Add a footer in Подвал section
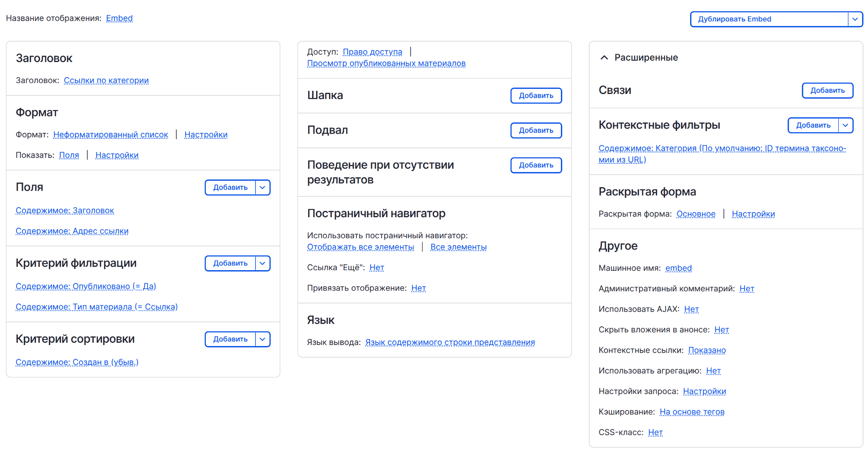 (536, 131)
